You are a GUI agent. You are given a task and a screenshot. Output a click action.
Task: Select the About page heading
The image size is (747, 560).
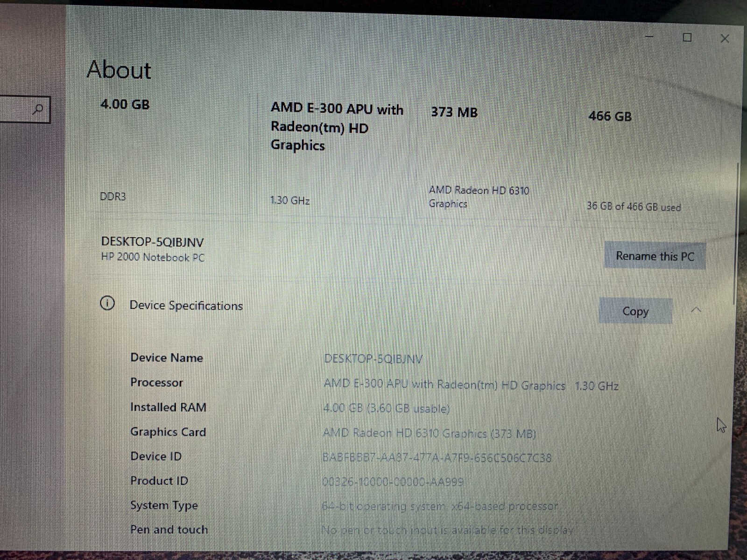(119, 70)
